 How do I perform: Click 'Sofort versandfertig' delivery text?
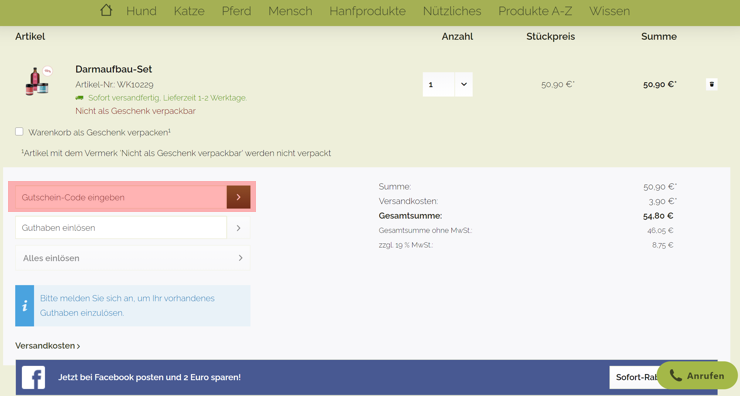pos(168,98)
